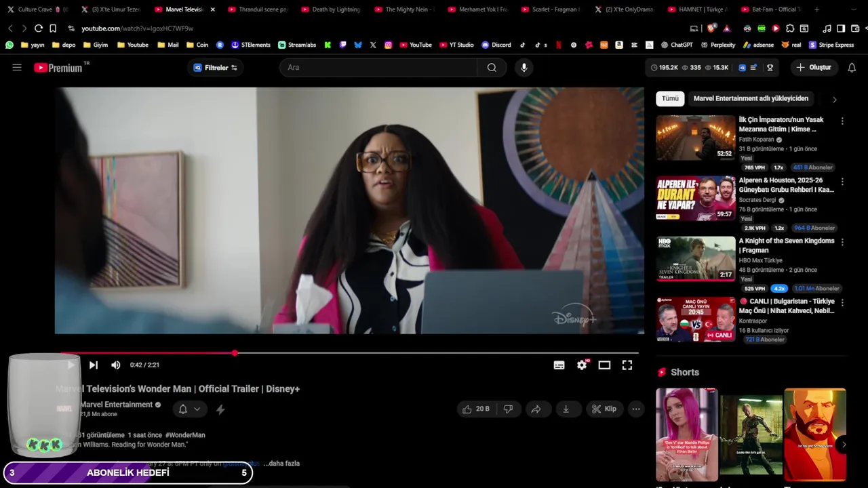Viewport: 868px width, 488px height.
Task: Open options for Alperen & Houston video
Action: 842,182
